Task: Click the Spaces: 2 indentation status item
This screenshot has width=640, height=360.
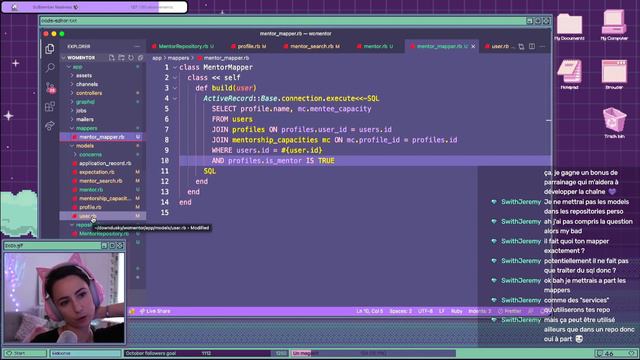Action: point(400,311)
